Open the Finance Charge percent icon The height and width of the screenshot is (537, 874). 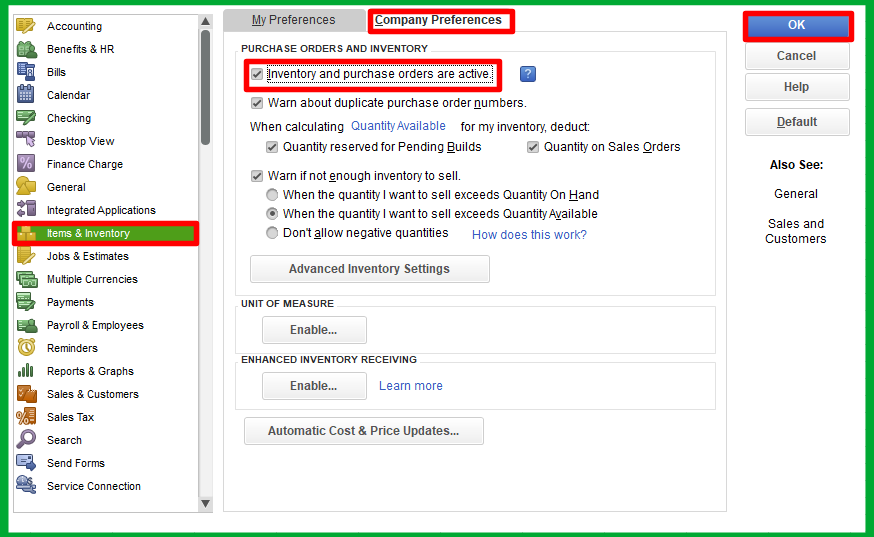tap(26, 164)
